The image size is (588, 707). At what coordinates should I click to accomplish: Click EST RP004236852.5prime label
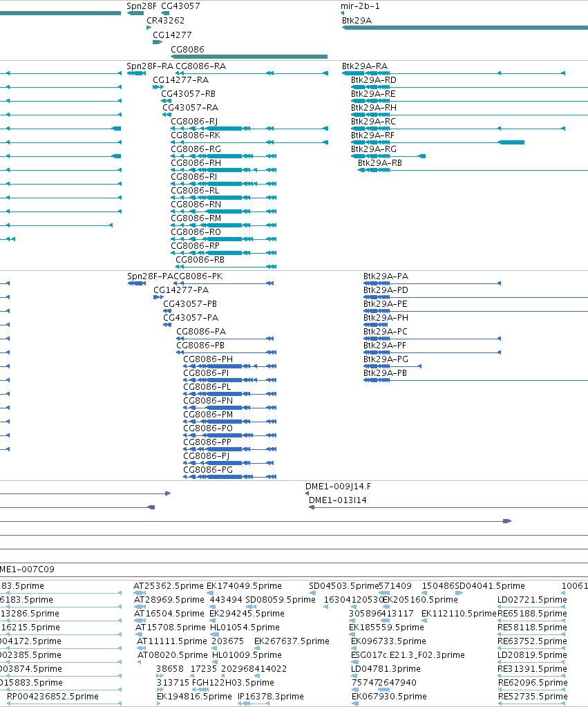(x=53, y=696)
